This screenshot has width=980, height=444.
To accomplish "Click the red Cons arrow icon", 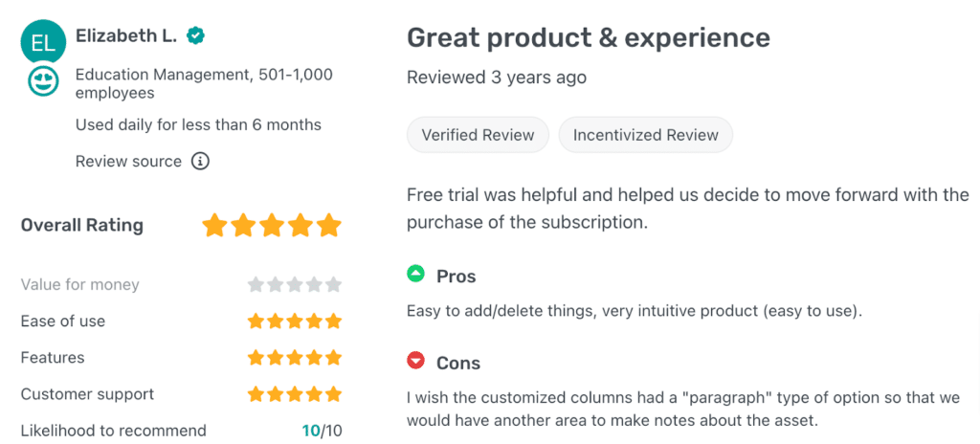I will coord(415,362).
